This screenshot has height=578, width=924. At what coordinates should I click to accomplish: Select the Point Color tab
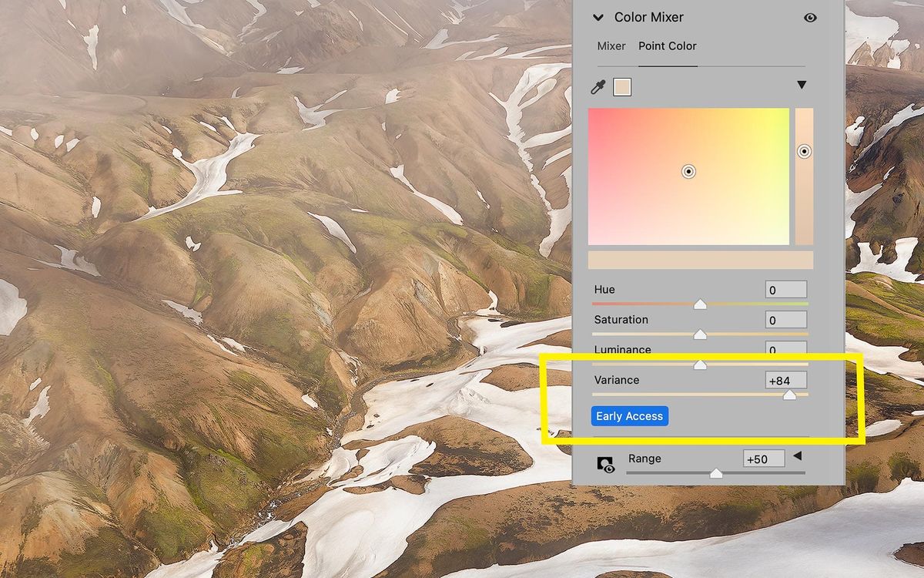(x=667, y=46)
